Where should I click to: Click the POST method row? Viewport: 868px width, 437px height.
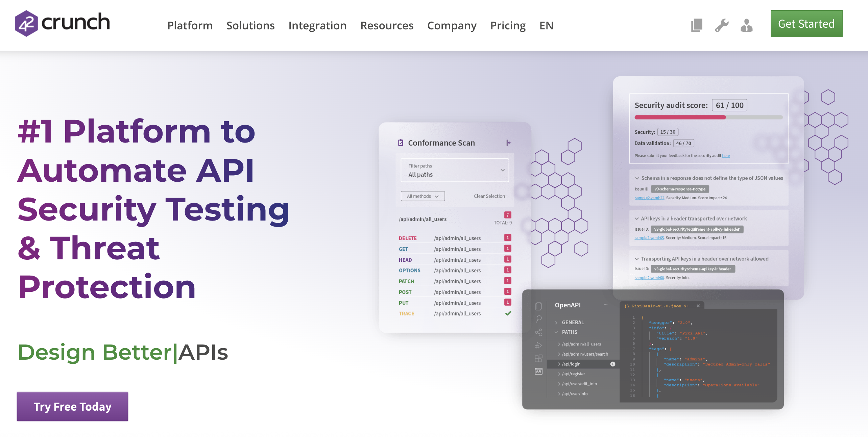[455, 292]
